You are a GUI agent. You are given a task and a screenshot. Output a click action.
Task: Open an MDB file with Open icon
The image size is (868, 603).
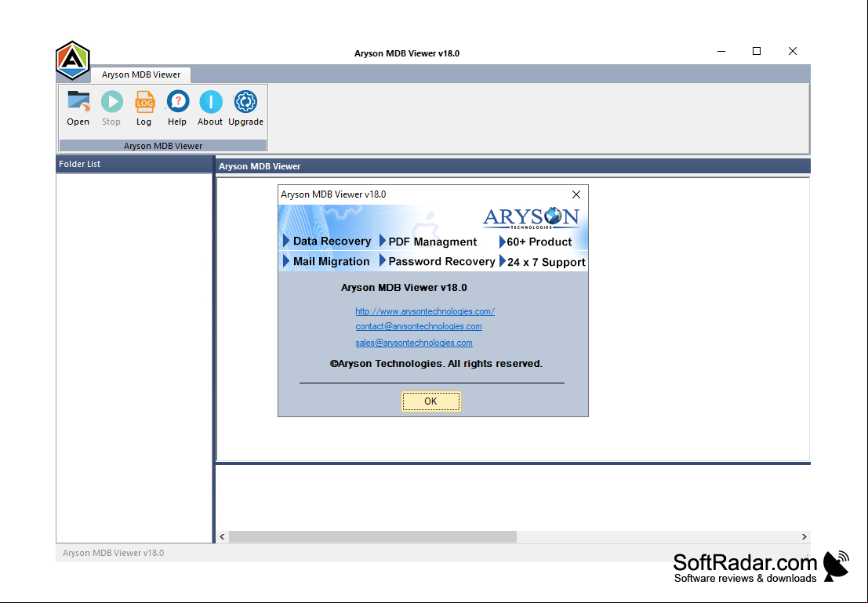coord(78,102)
